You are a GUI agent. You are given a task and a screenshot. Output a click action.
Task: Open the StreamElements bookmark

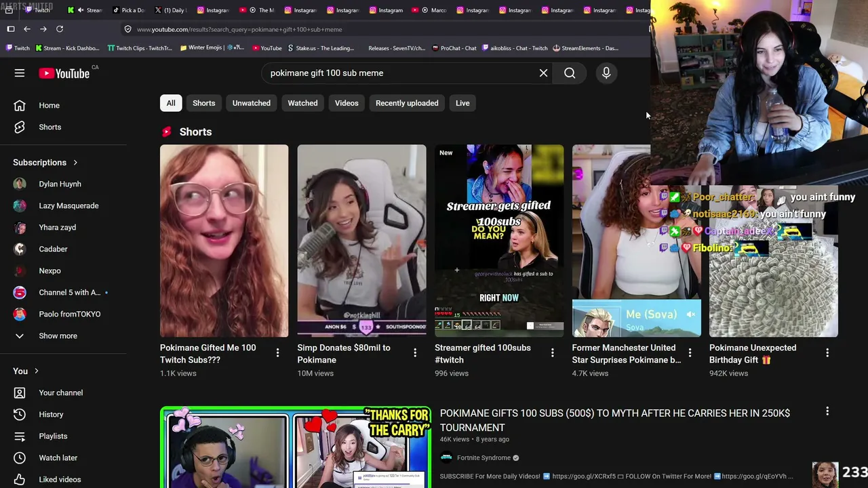point(586,48)
